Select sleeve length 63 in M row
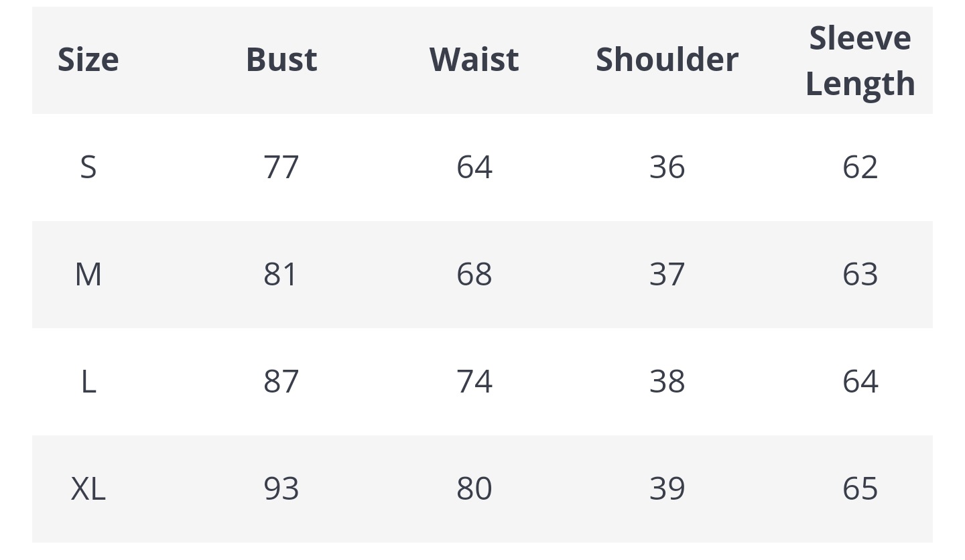 (x=860, y=275)
